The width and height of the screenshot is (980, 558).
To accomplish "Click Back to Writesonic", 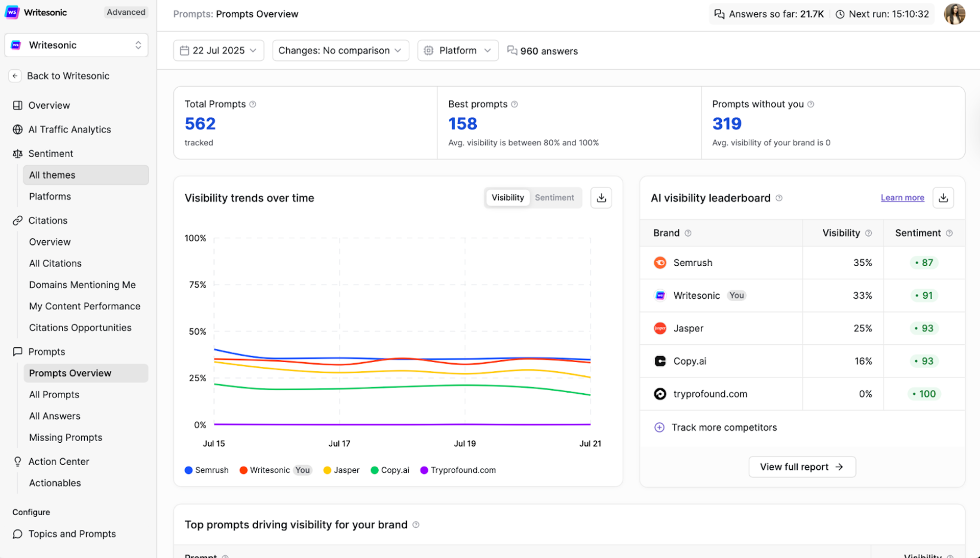I will pos(68,76).
